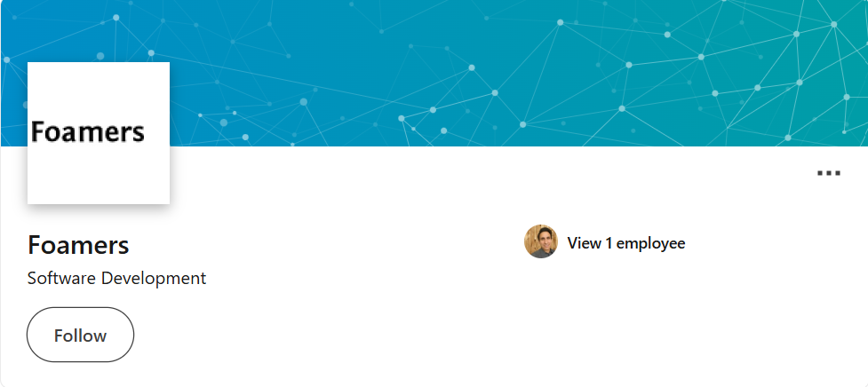Show the list of Foamers employees
This screenshot has height=387, width=868.
626,242
